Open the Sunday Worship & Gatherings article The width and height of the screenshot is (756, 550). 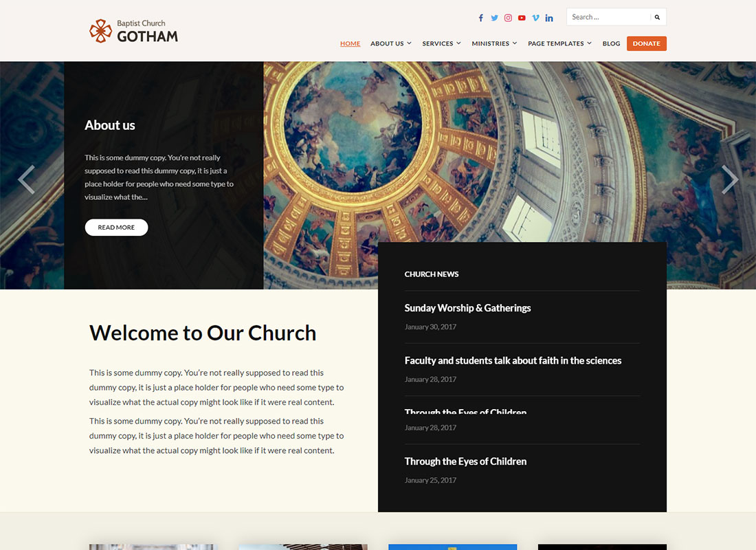click(x=467, y=308)
